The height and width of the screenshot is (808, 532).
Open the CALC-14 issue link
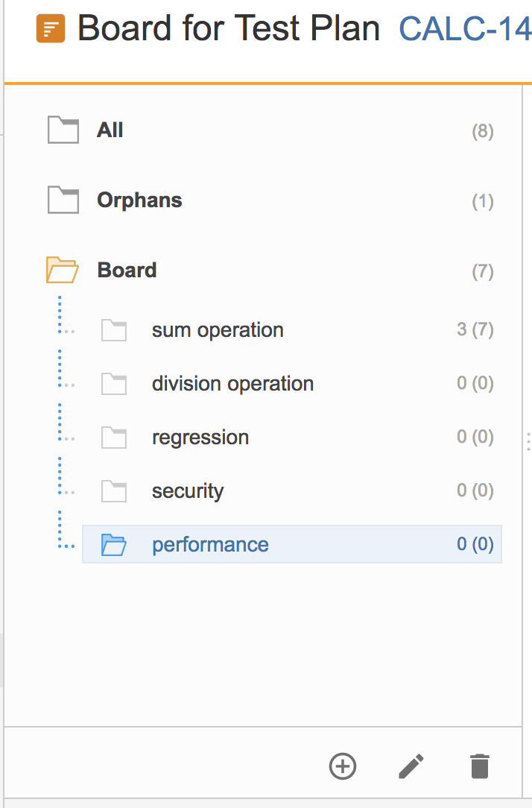click(x=465, y=28)
